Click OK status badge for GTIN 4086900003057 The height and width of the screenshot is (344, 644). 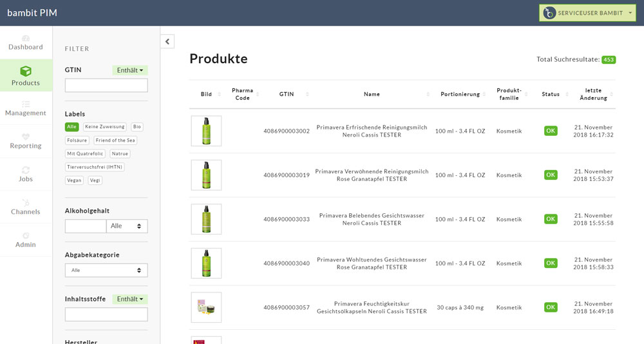(551, 307)
